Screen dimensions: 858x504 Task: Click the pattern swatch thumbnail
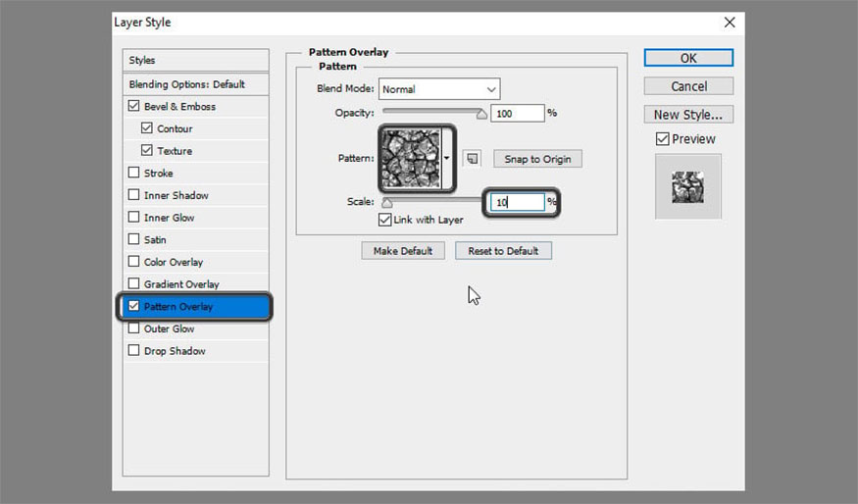coord(412,158)
